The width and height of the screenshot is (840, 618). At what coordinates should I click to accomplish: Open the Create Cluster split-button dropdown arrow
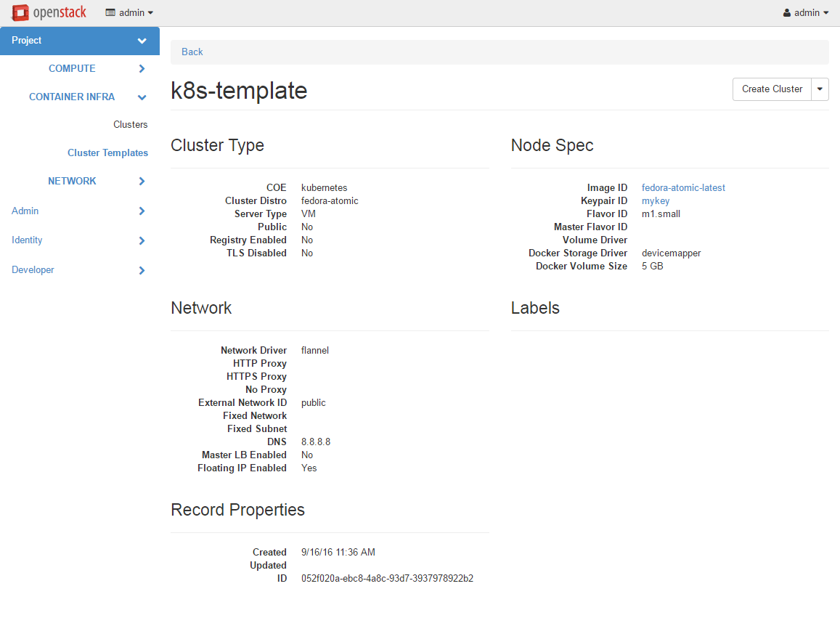(820, 89)
